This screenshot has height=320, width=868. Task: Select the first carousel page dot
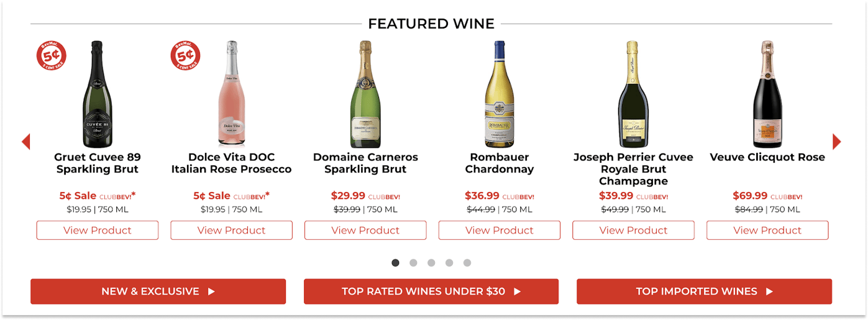[x=396, y=263]
